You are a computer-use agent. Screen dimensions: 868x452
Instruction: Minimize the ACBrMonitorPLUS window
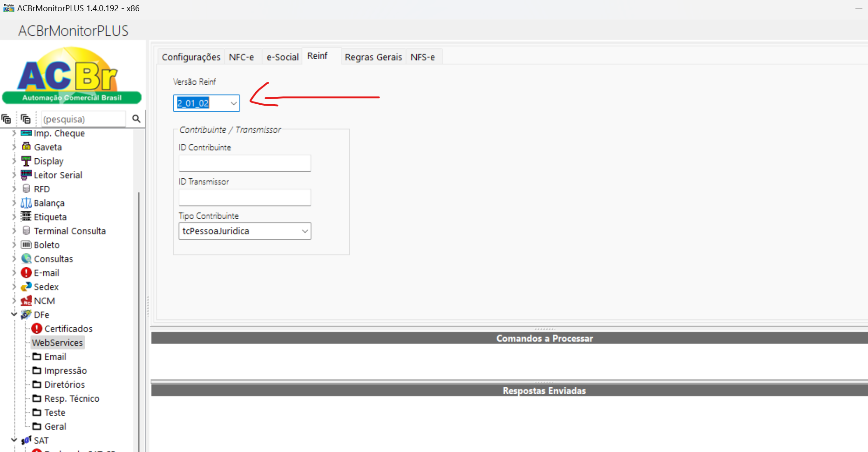point(859,8)
